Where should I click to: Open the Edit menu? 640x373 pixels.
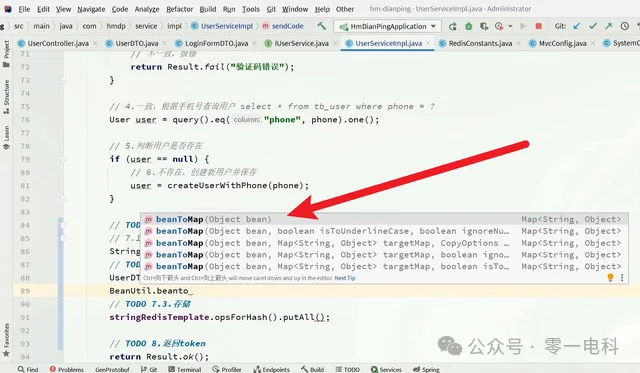tap(43, 9)
